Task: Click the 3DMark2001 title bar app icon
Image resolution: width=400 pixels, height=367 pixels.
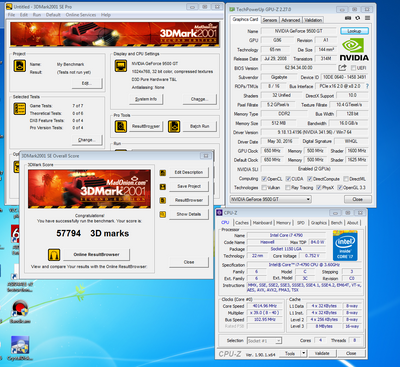Action: (x=9, y=7)
